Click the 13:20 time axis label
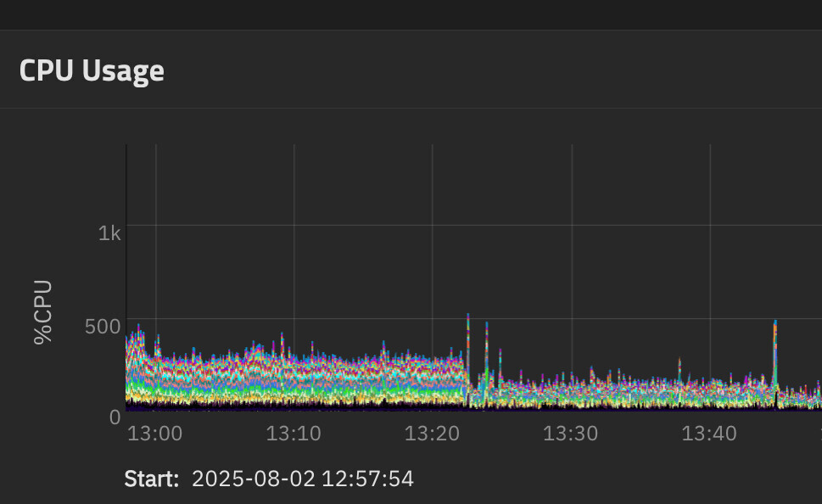The image size is (822, 504). coord(432,434)
